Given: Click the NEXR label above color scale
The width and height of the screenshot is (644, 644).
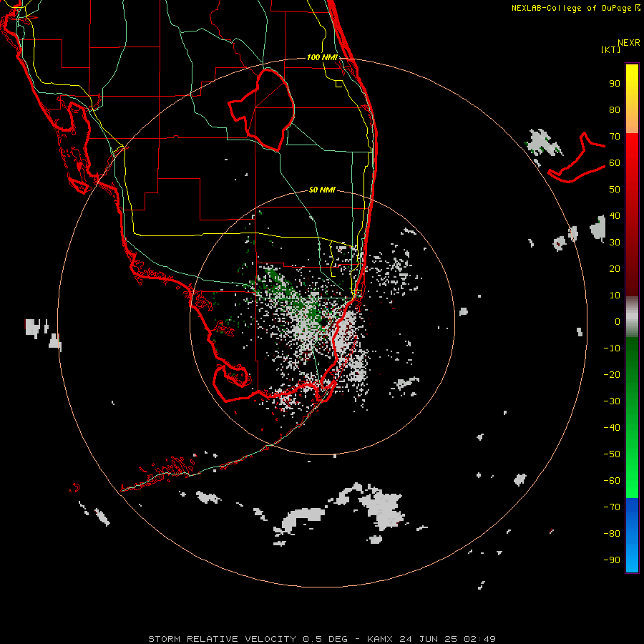Looking at the screenshot, I should (x=629, y=43).
